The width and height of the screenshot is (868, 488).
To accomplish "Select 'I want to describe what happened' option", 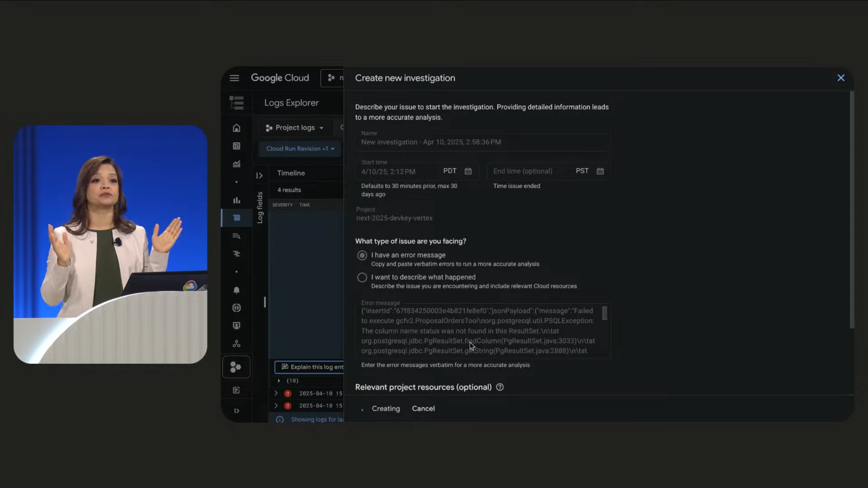I will 362,278.
